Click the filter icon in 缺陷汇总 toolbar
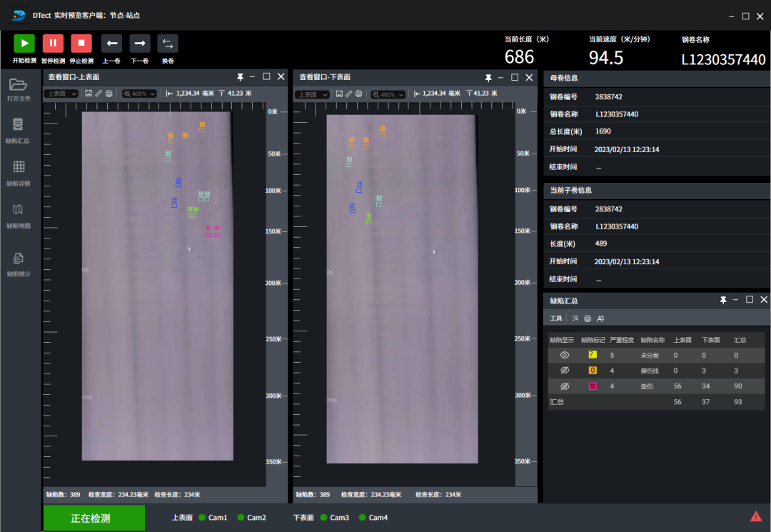The height and width of the screenshot is (532, 771). point(575,318)
